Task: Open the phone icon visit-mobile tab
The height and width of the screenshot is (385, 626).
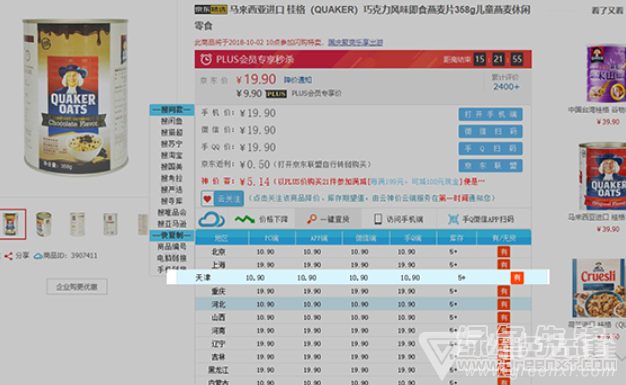Action: point(397,219)
